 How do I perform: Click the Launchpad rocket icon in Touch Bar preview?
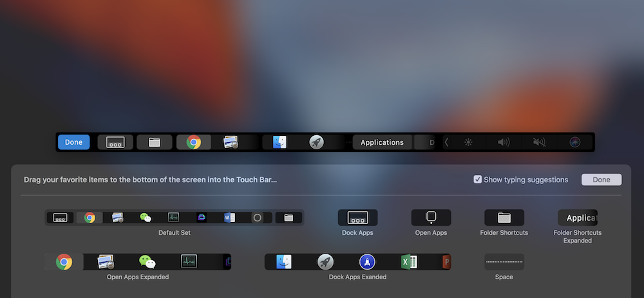(x=316, y=142)
